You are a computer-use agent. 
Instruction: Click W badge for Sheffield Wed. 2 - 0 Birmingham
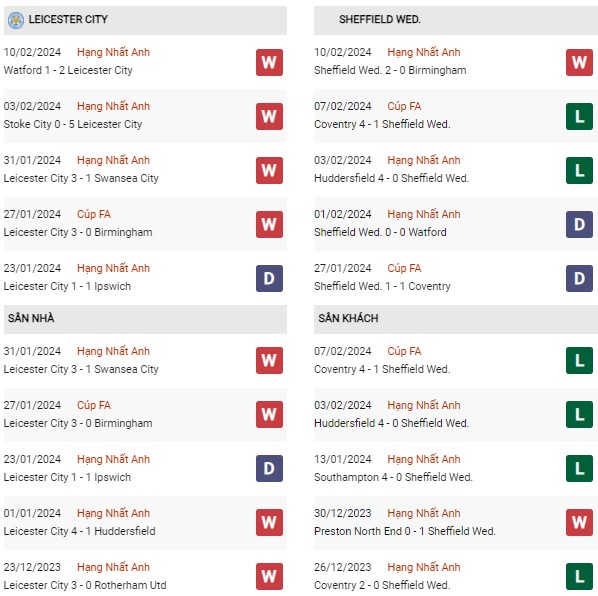[x=579, y=62]
